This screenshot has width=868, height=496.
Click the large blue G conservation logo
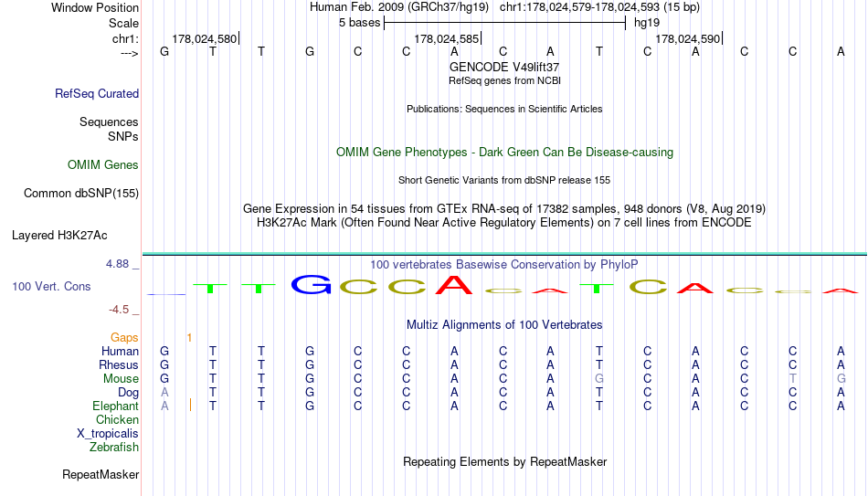(x=311, y=284)
